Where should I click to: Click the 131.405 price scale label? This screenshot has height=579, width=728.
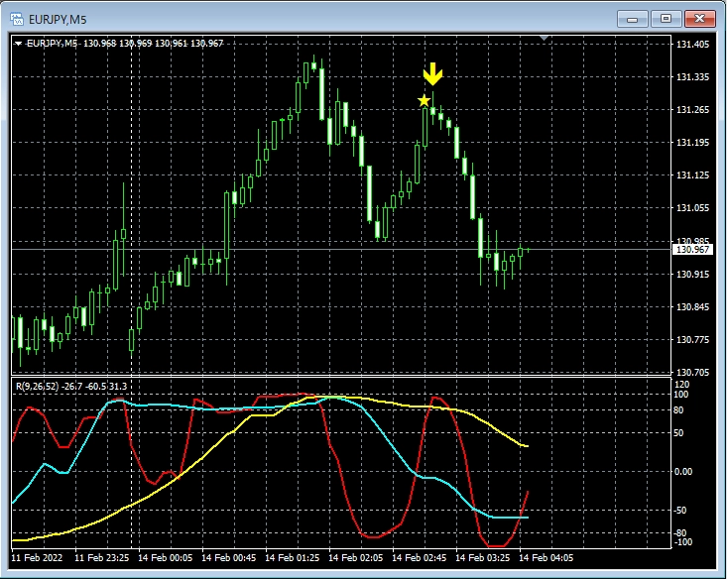click(x=690, y=45)
